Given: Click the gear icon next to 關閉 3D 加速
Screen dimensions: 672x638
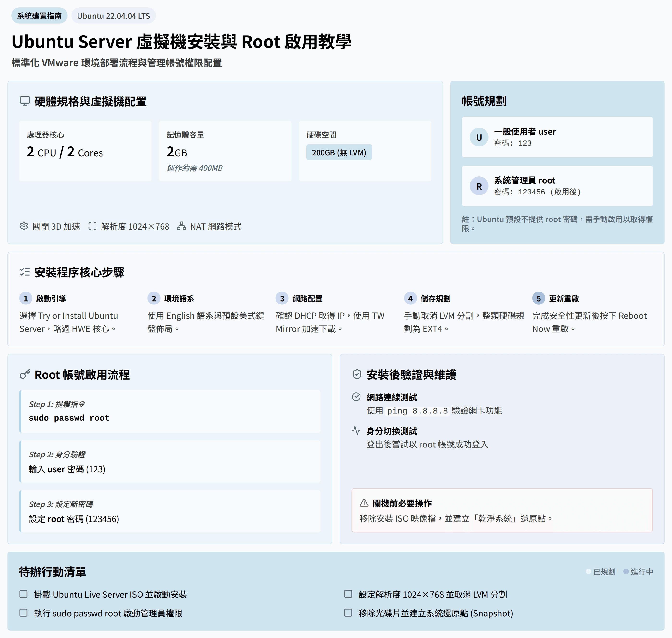Looking at the screenshot, I should (24, 226).
